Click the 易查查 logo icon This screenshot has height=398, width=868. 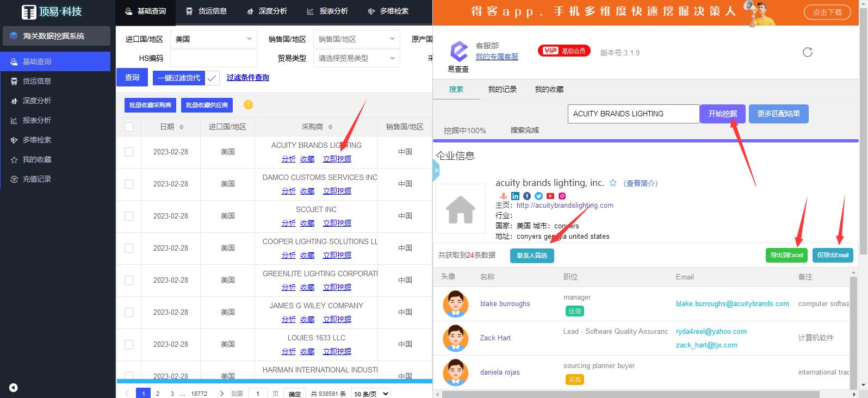coord(458,52)
